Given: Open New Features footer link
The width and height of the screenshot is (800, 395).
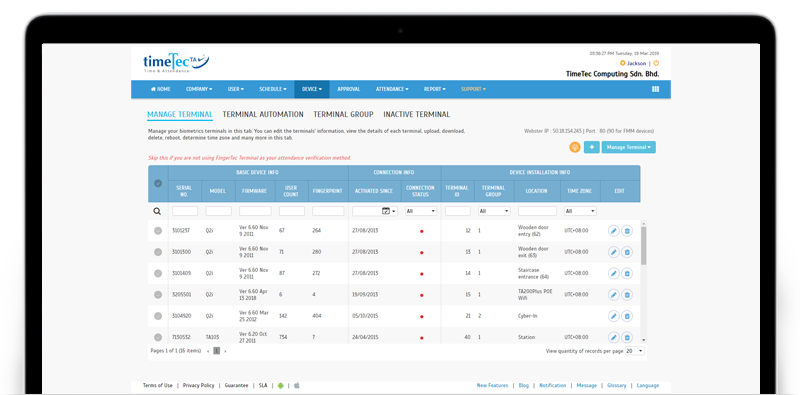Looking at the screenshot, I should point(492,386).
